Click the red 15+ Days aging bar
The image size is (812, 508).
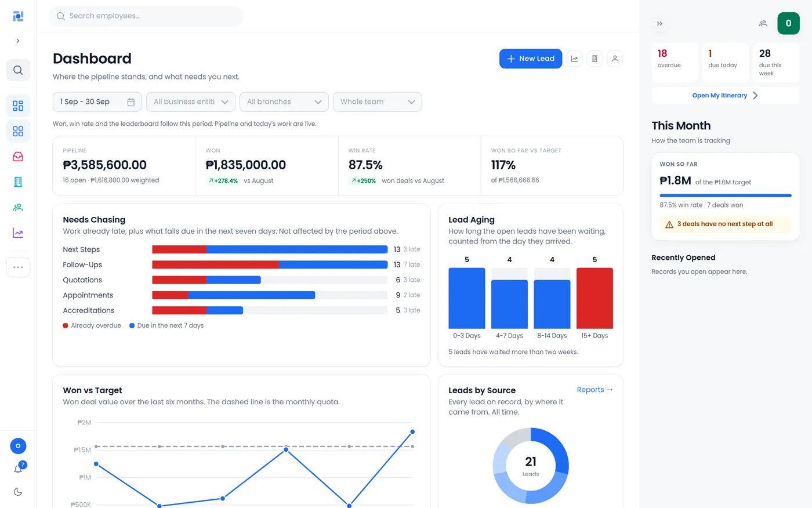[x=594, y=298]
